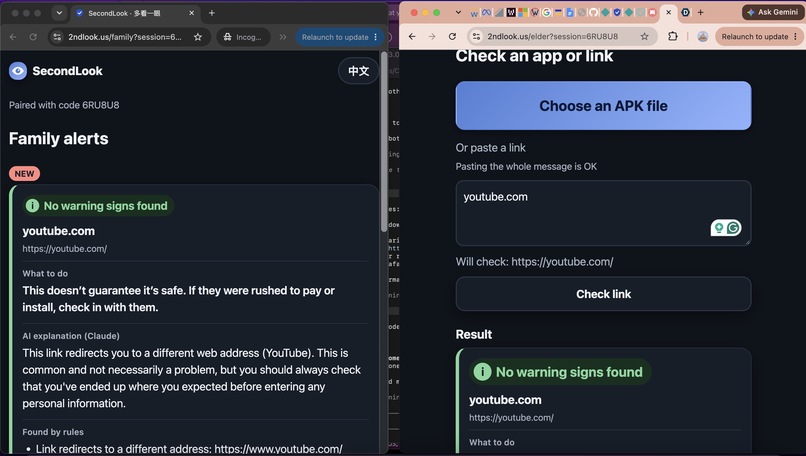Open the profile avatar in right window

pos(703,37)
